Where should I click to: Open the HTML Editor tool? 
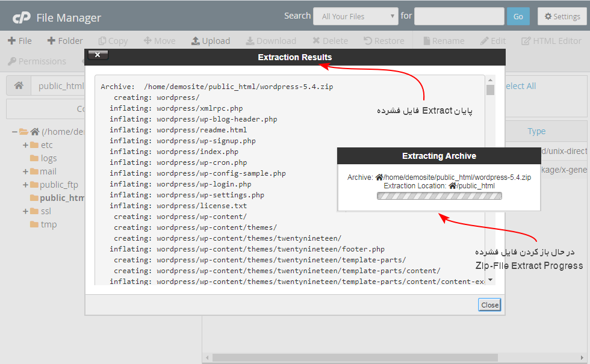551,41
